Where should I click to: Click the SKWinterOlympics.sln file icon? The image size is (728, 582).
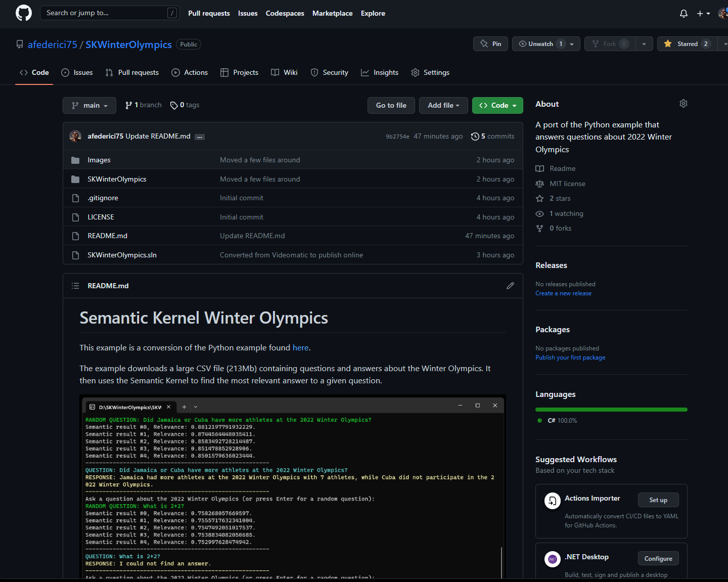75,255
